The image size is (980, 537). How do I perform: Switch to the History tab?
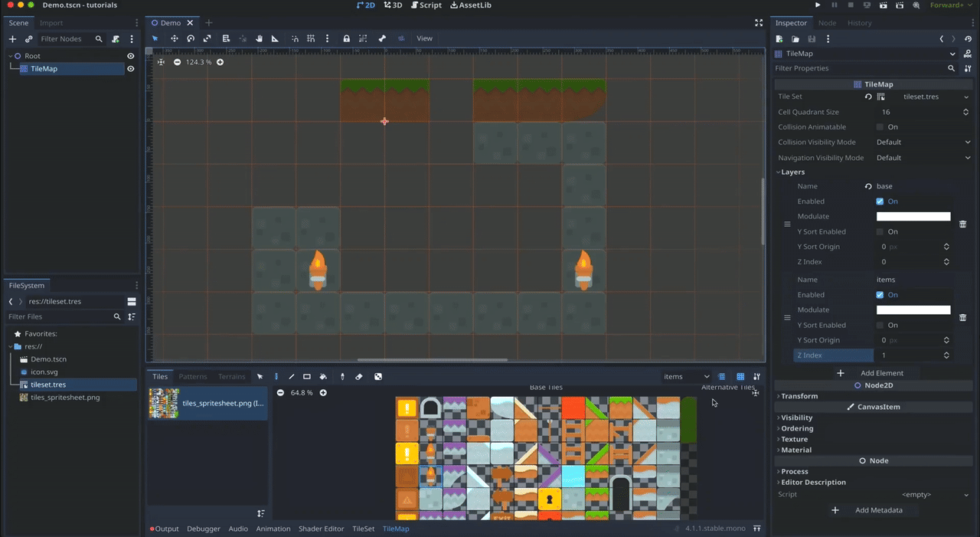coord(859,23)
